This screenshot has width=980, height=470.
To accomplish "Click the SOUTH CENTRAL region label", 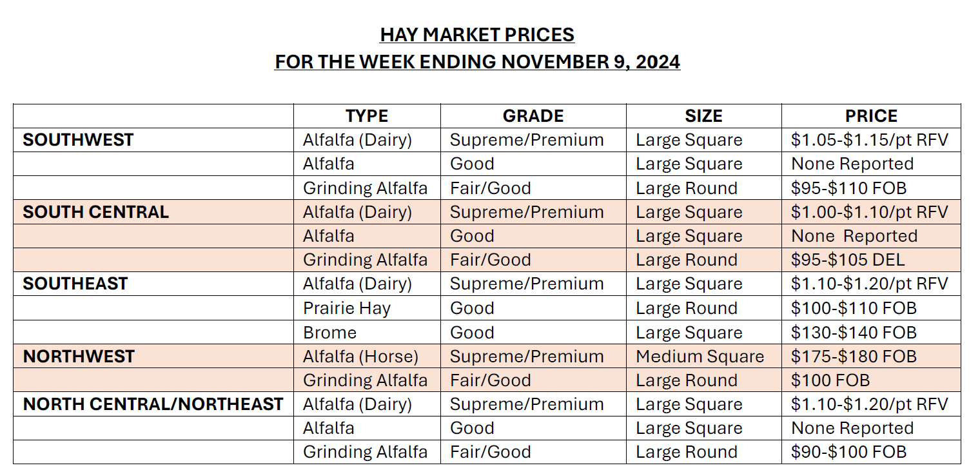I will tap(95, 212).
